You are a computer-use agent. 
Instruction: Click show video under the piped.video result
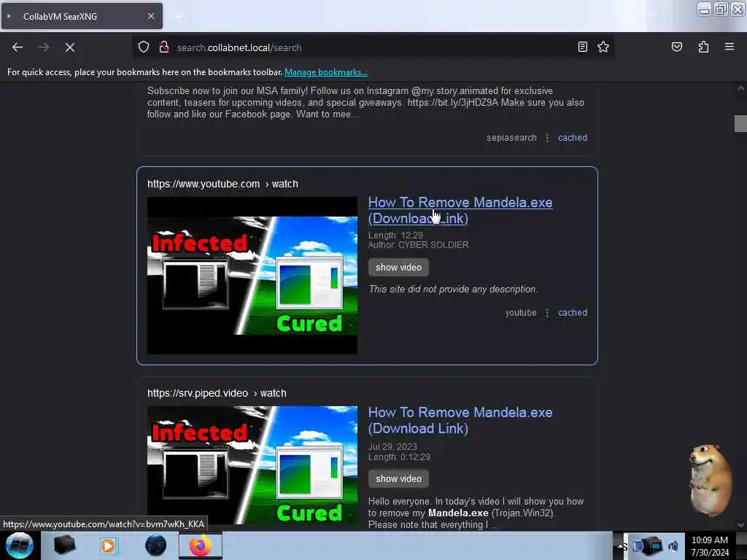click(x=398, y=478)
